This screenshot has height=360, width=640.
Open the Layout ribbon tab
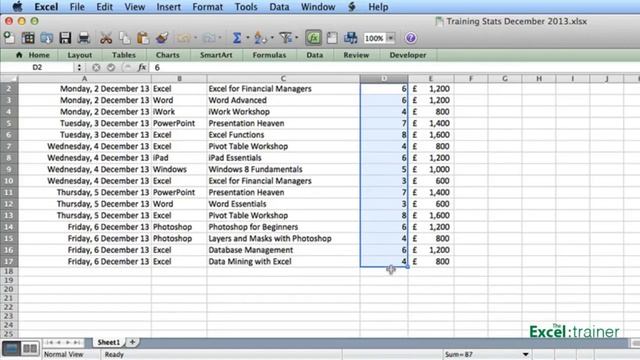pyautogui.click(x=80, y=55)
